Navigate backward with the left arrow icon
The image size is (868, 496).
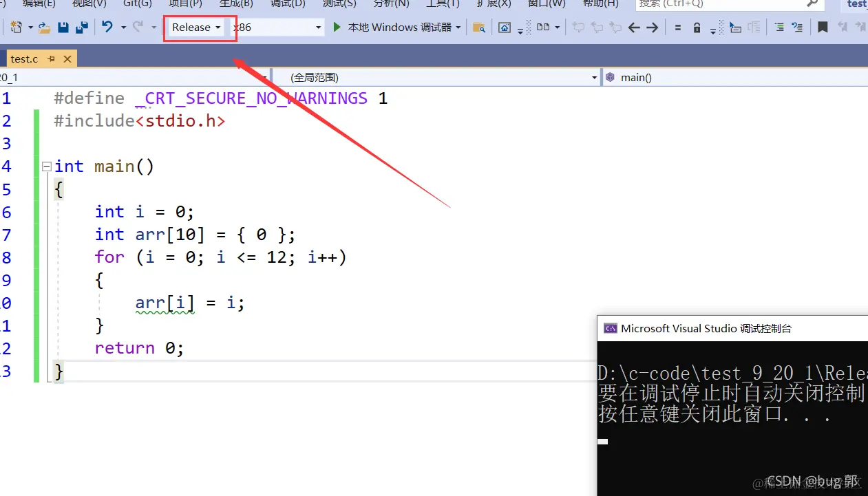(634, 28)
